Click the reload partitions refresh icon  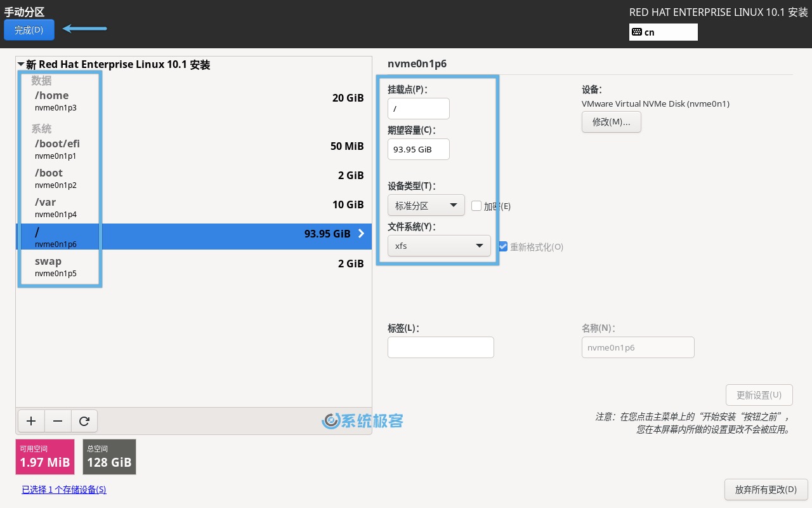pyautogui.click(x=84, y=421)
